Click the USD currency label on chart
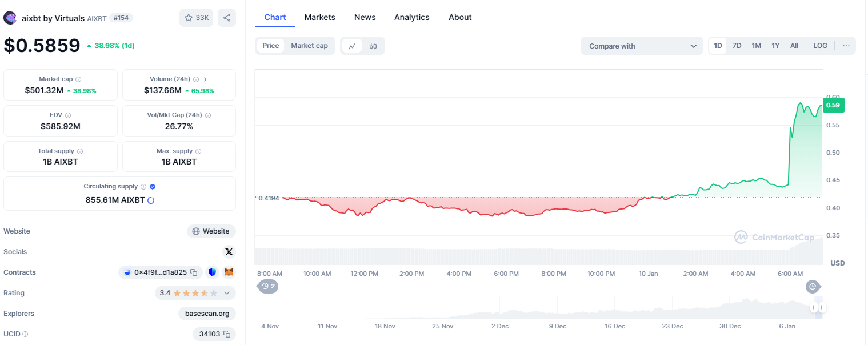The image size is (868, 345). (x=837, y=263)
